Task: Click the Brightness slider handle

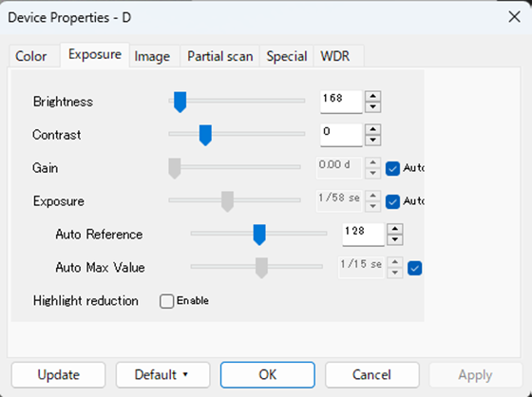Action: [180, 102]
